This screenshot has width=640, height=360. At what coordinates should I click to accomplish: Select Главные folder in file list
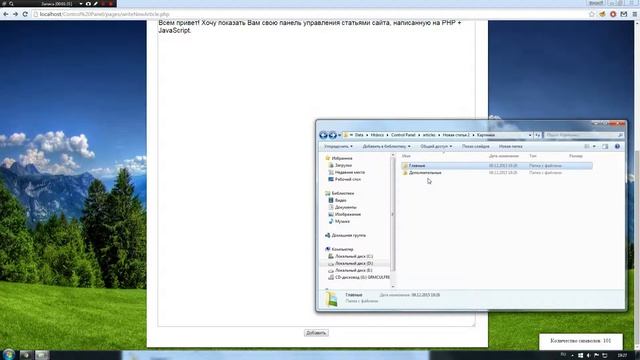[x=497, y=166]
